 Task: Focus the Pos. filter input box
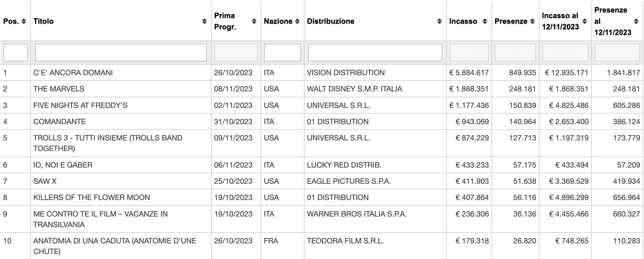[15, 52]
